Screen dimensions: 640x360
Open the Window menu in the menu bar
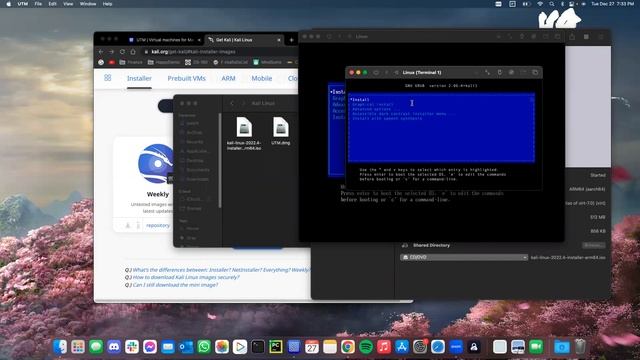tap(88, 4)
